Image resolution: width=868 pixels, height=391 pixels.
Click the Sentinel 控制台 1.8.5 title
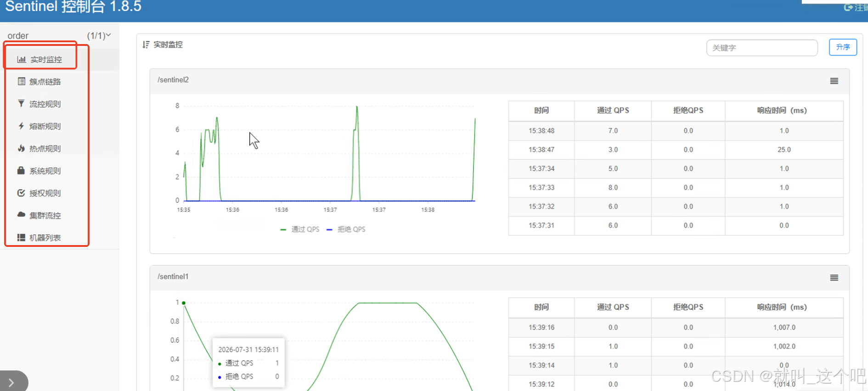[x=73, y=7]
